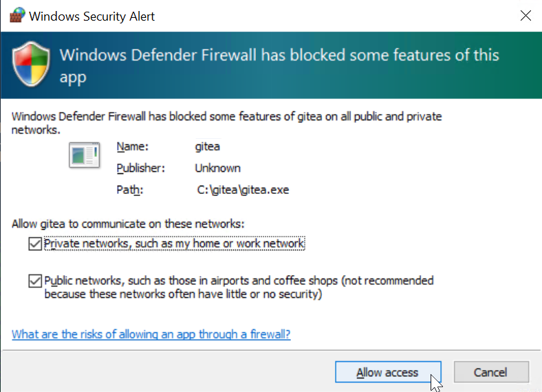Click the firewall icon in title bar
Viewport: 542px width, 392px height.
(17, 15)
